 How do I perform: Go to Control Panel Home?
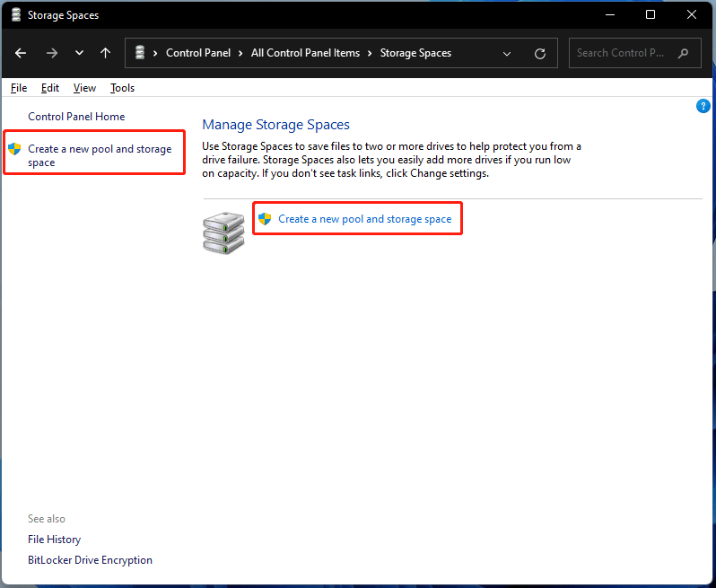(x=76, y=117)
